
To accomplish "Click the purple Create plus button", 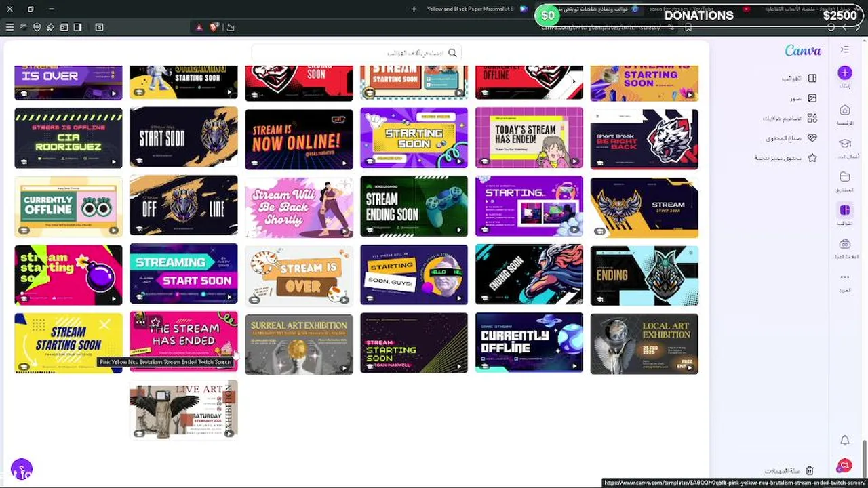I will [x=845, y=73].
